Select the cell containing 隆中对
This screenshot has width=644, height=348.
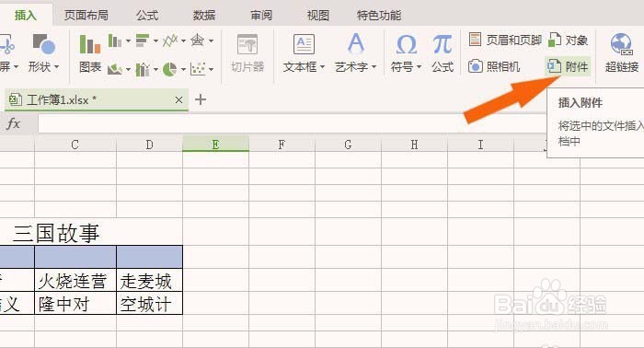click(75, 304)
